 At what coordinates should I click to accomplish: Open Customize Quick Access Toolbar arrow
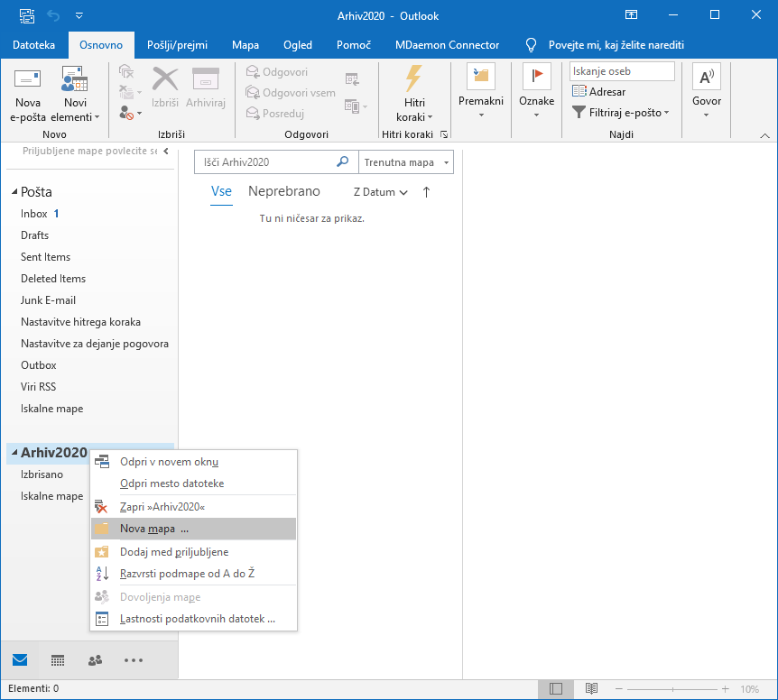[x=79, y=16]
